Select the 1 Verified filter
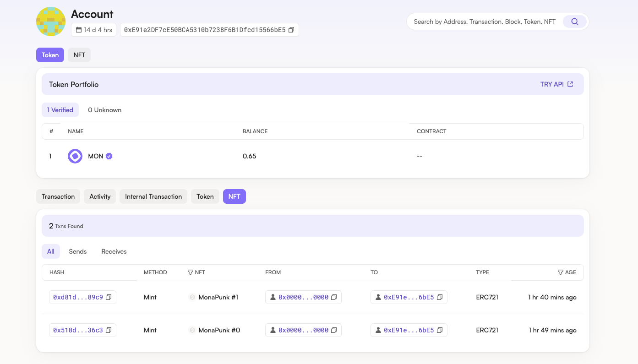Image resolution: width=638 pixels, height=364 pixels. tap(60, 110)
